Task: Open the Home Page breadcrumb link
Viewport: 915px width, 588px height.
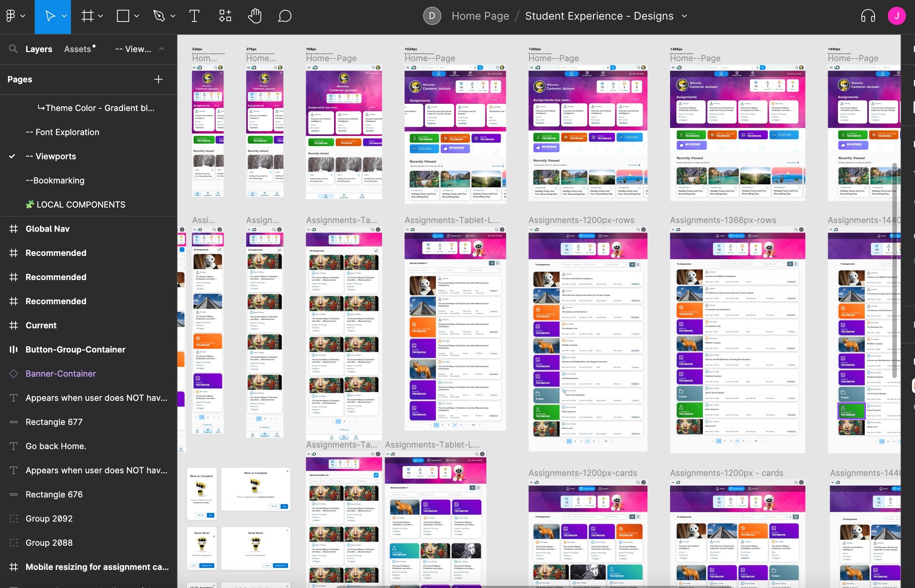Action: coord(480,16)
